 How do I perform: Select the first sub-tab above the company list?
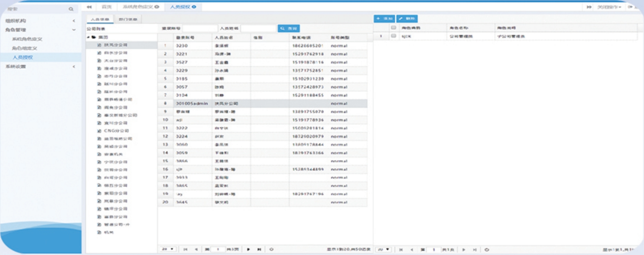pos(100,19)
